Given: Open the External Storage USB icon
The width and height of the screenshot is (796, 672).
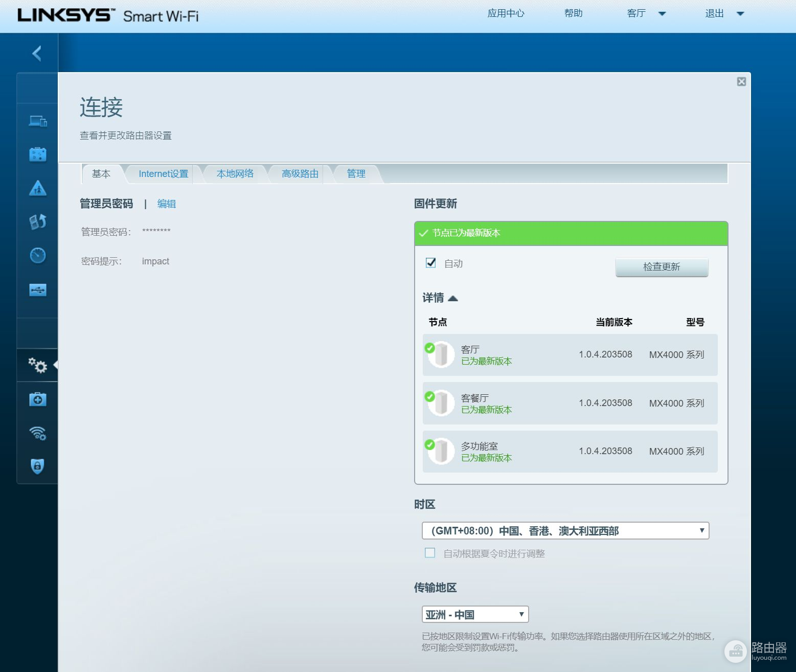Looking at the screenshot, I should pos(38,290).
